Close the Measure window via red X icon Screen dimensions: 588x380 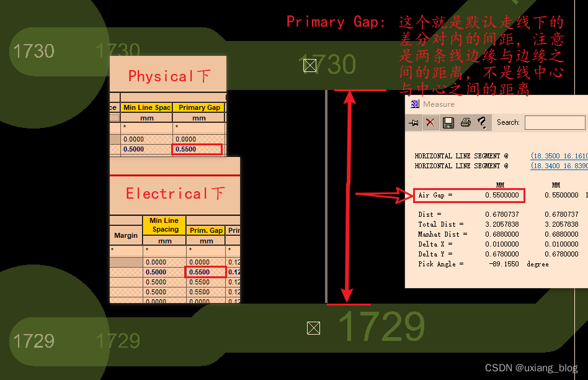[430, 122]
